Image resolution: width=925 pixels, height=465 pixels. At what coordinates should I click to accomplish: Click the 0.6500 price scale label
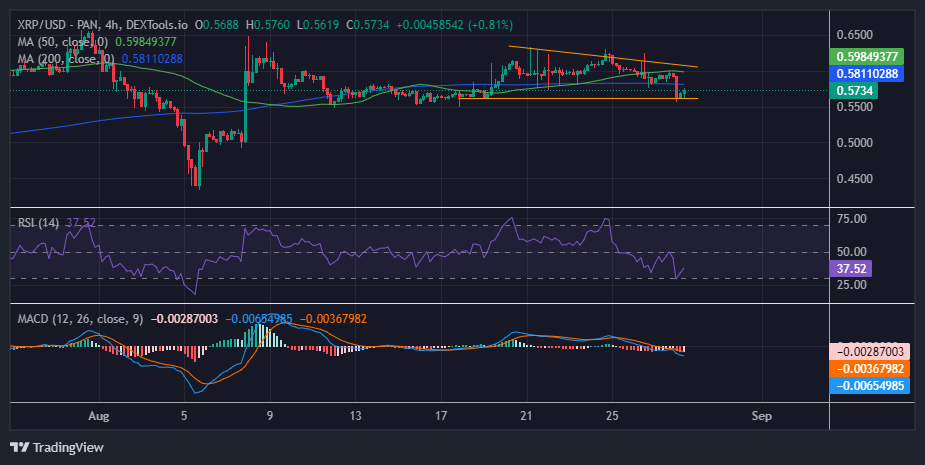tap(855, 35)
